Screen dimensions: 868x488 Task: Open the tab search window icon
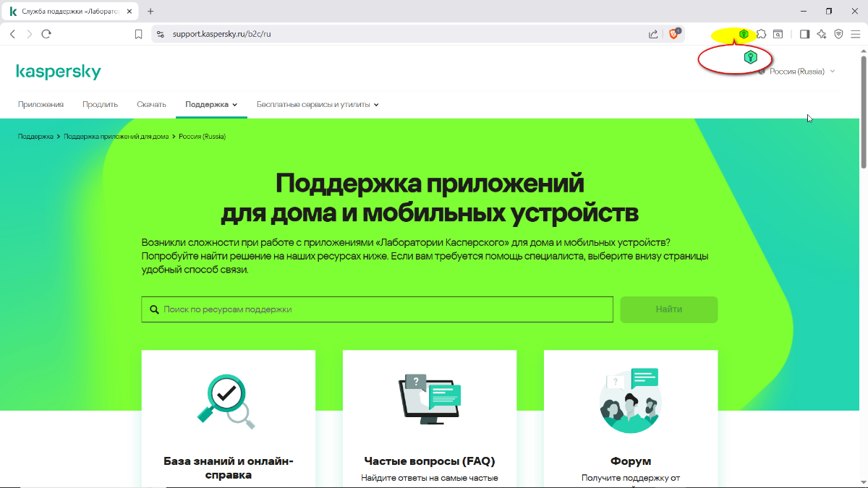coord(778,34)
